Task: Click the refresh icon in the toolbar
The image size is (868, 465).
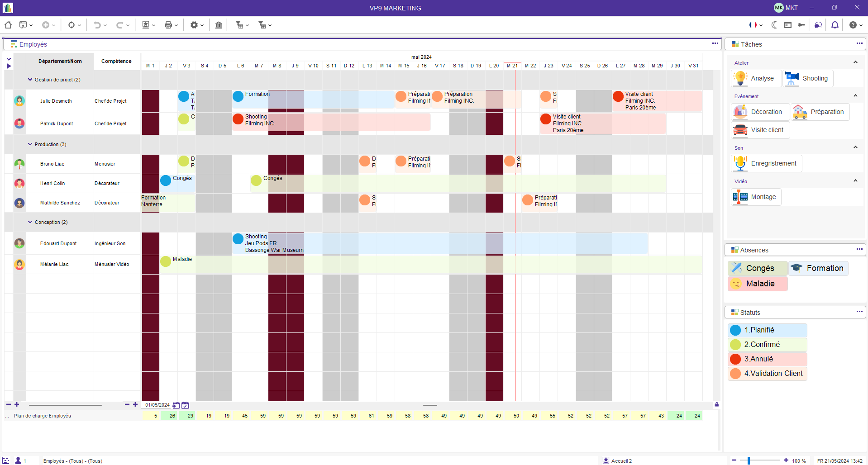Action: pyautogui.click(x=72, y=25)
